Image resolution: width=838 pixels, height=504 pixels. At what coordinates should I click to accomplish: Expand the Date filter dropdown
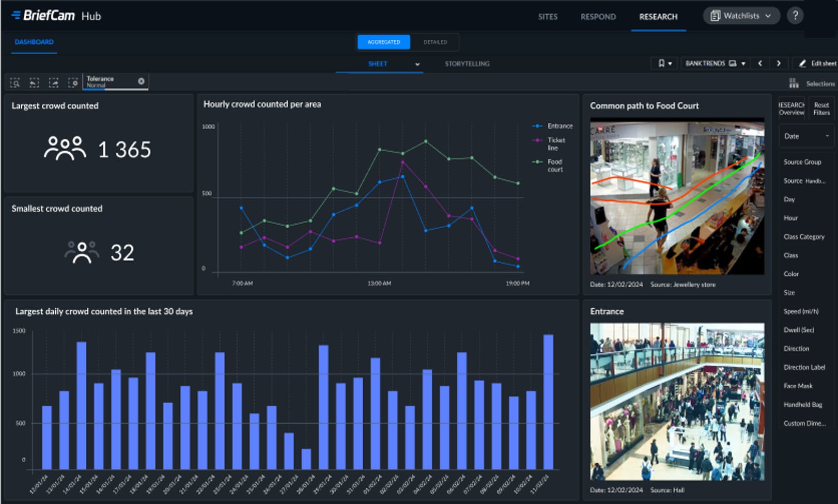click(806, 136)
